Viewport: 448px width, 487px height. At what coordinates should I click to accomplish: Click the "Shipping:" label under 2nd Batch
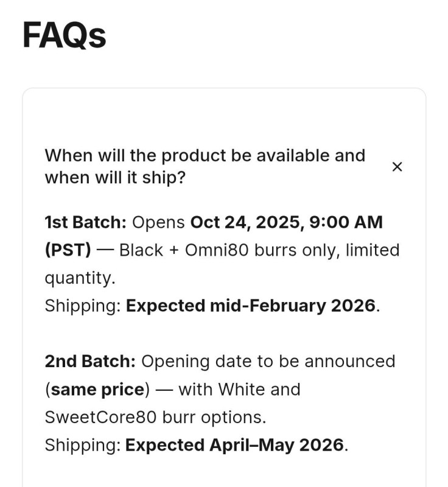click(x=82, y=445)
